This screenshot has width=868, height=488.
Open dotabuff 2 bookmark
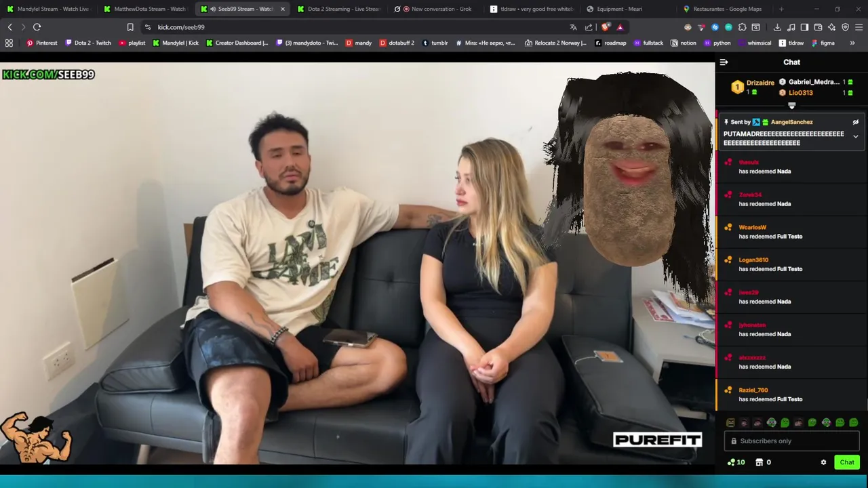tap(397, 43)
